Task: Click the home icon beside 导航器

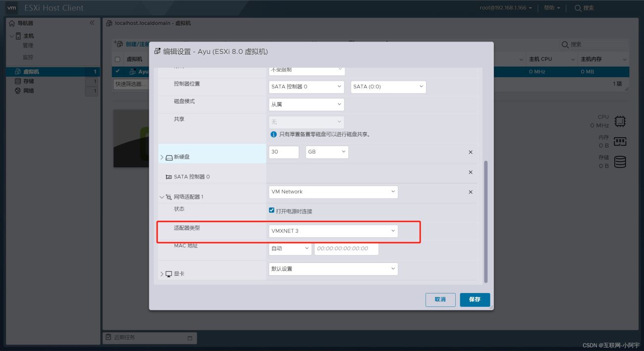Action: [x=12, y=23]
